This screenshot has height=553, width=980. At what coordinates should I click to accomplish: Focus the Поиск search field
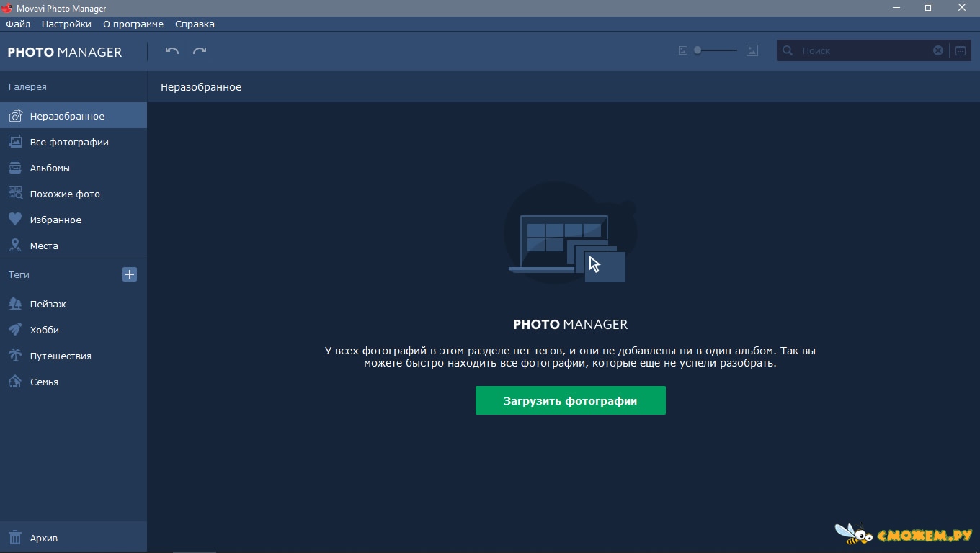(x=862, y=50)
